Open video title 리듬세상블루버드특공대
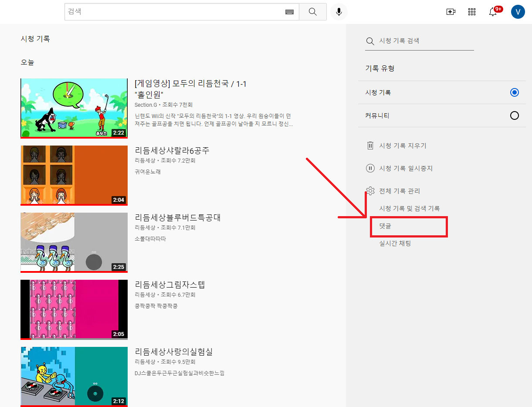The height and width of the screenshot is (407, 532). click(x=178, y=218)
